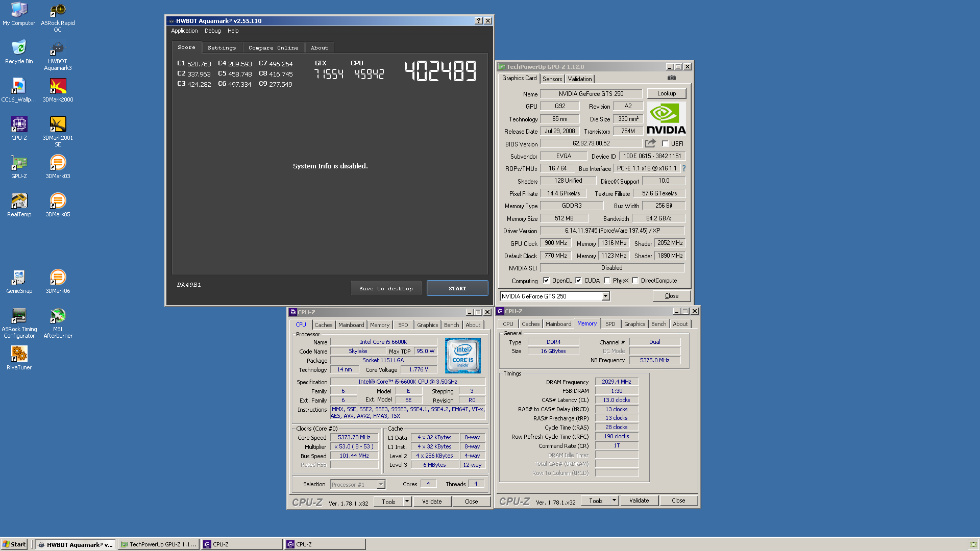Select the Recycle Bin icon
This screenshot has width=980, height=551.
point(19,52)
